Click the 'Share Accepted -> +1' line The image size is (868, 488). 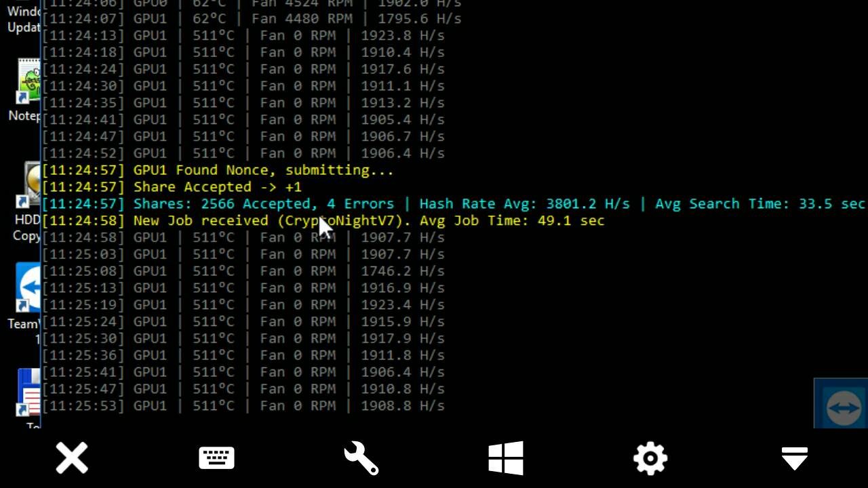(217, 187)
